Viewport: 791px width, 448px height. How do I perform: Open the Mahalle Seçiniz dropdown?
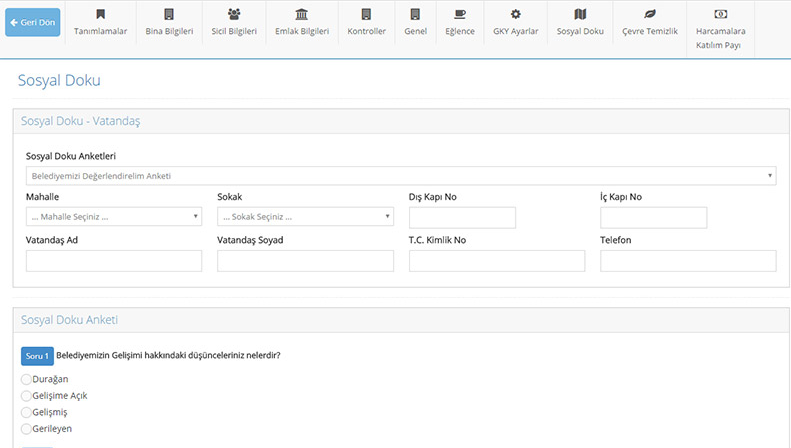114,216
